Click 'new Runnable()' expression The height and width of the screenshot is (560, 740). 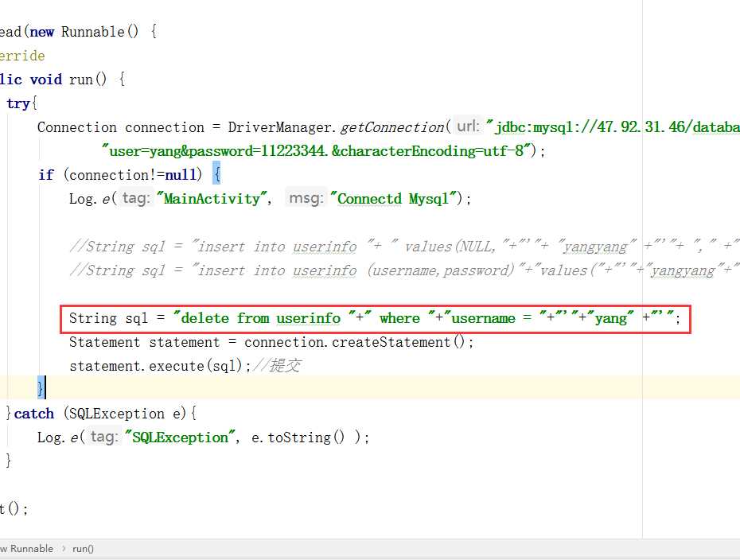pos(84,32)
